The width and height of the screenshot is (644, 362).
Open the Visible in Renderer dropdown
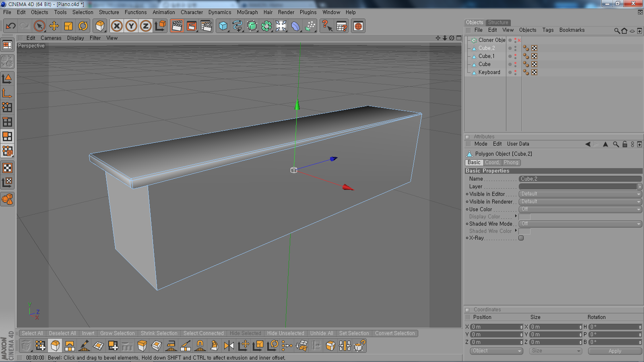coord(580,202)
